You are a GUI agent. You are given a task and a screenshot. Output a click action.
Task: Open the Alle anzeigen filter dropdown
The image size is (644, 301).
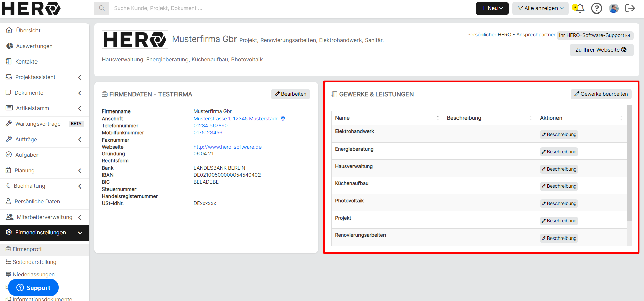(540, 8)
